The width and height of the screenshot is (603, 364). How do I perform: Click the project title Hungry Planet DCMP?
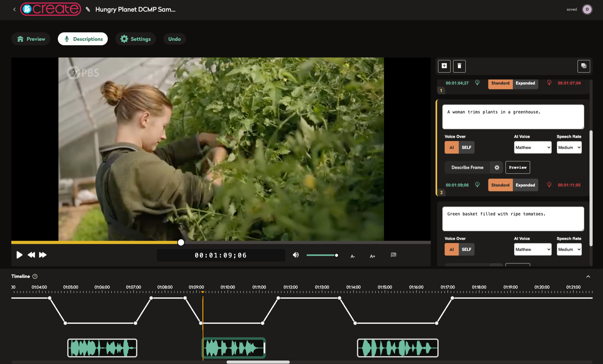[x=135, y=9]
